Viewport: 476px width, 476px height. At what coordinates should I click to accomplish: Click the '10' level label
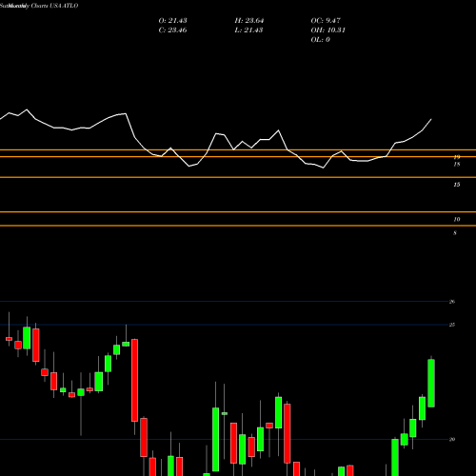coord(457,219)
